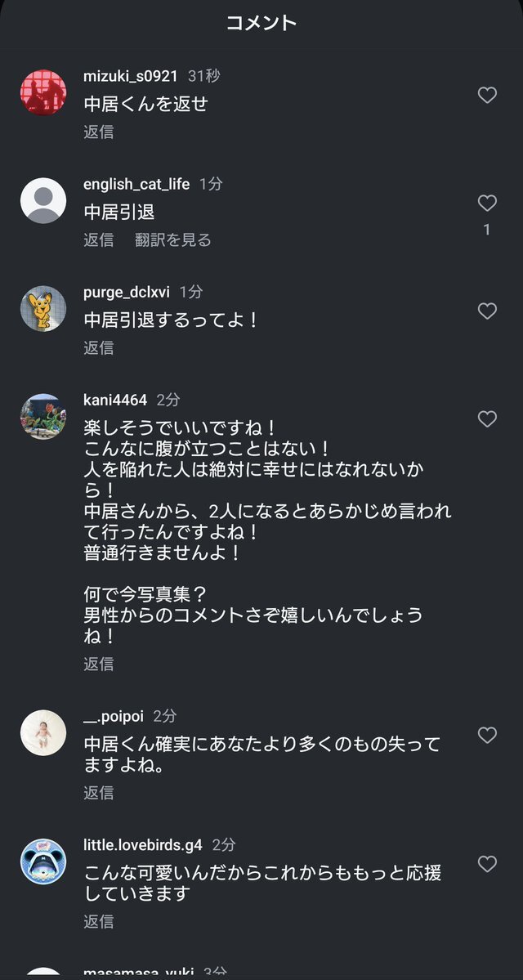This screenshot has width=523, height=980.
Task: Open username little.lovebirds.g4 profile link
Action: tap(142, 844)
